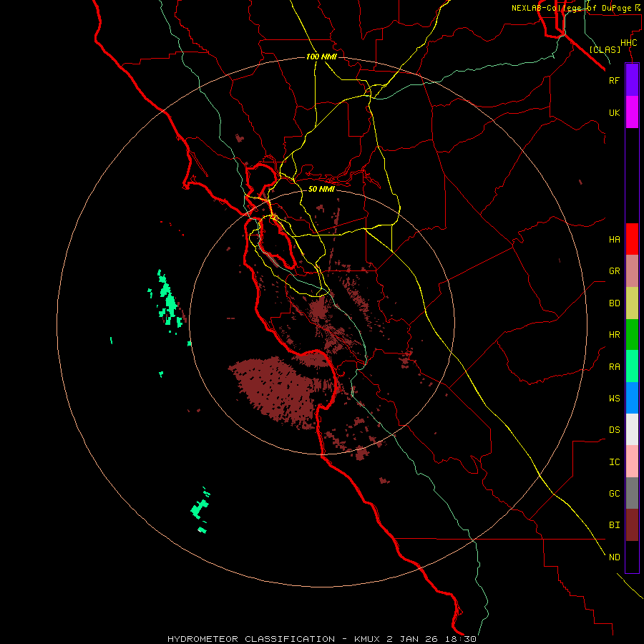The width and height of the screenshot is (644, 644).
Task: Click the [CLAS] unit label
Action: [x=605, y=49]
